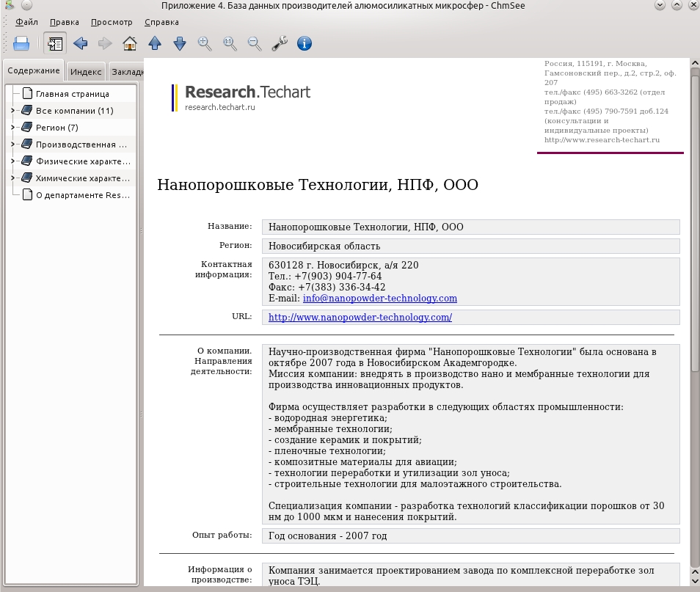Expand the 'Химические характе...' tree node

pyautogui.click(x=12, y=178)
